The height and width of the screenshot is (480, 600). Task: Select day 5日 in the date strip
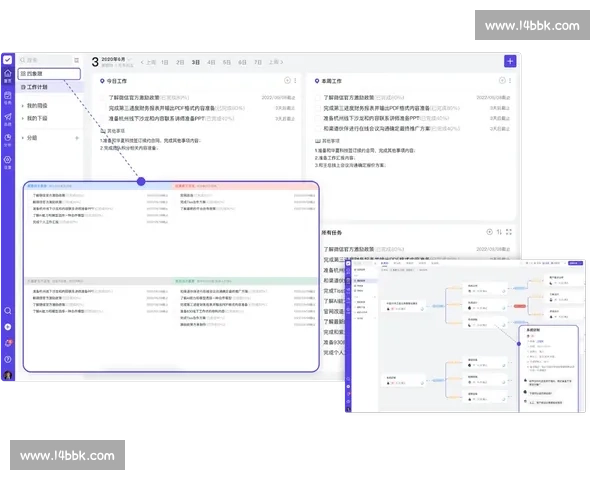227,62
